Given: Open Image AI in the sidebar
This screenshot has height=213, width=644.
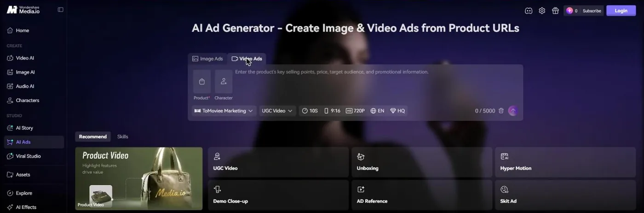Looking at the screenshot, I should (34, 72).
